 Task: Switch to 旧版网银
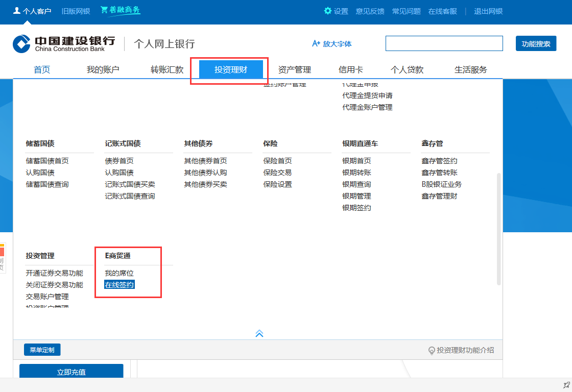[76, 11]
